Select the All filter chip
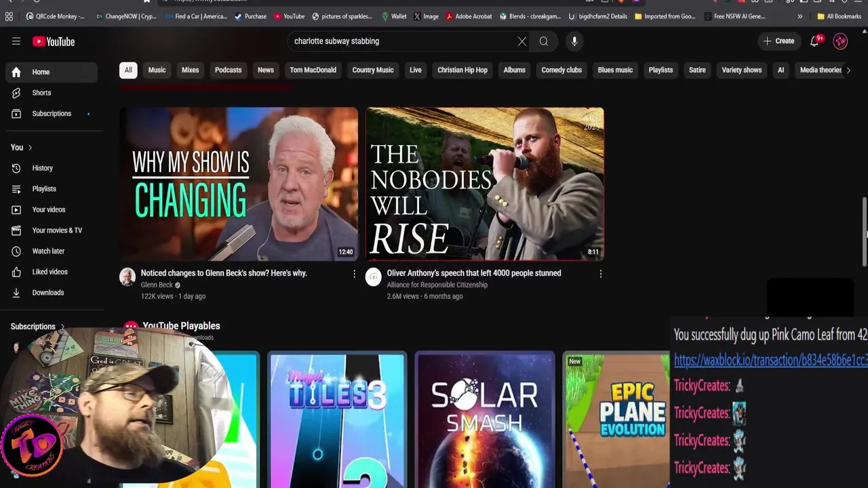The width and height of the screenshot is (868, 488). (x=128, y=70)
